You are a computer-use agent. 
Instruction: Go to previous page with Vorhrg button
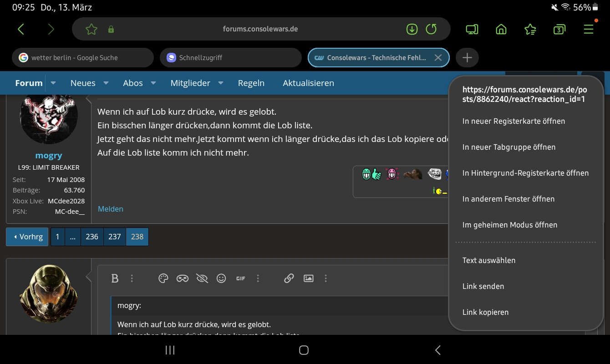27,237
